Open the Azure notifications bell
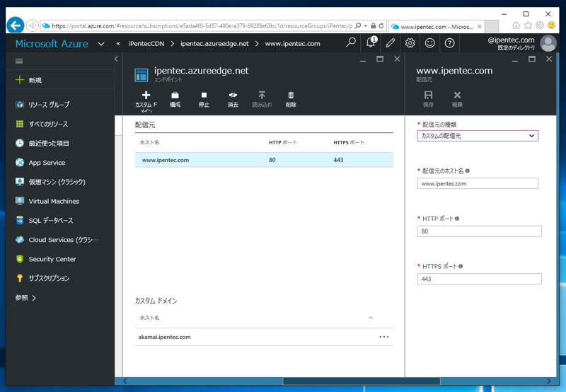 [371, 42]
